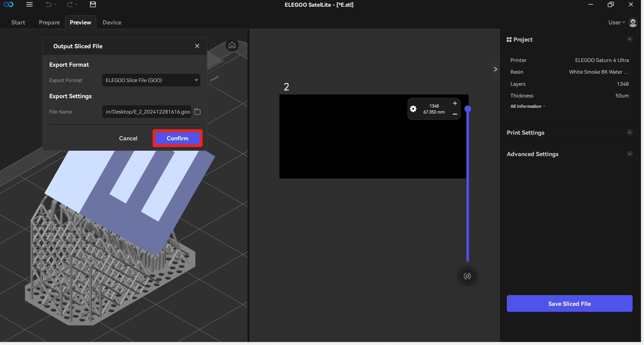Click the circular refresh preview icon
Screen dimensions: 644x345
pos(467,276)
